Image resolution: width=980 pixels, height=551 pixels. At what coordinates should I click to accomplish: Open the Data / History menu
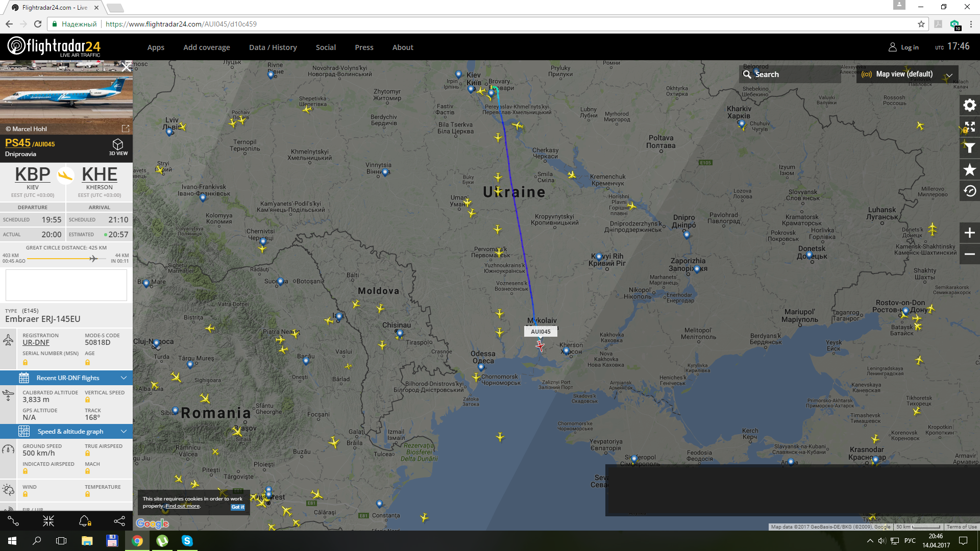[273, 47]
